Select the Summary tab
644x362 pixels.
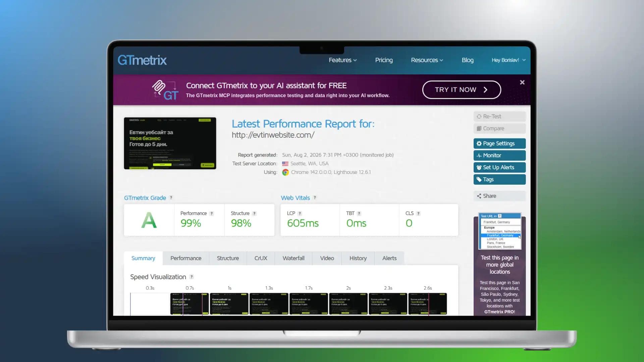pos(143,258)
